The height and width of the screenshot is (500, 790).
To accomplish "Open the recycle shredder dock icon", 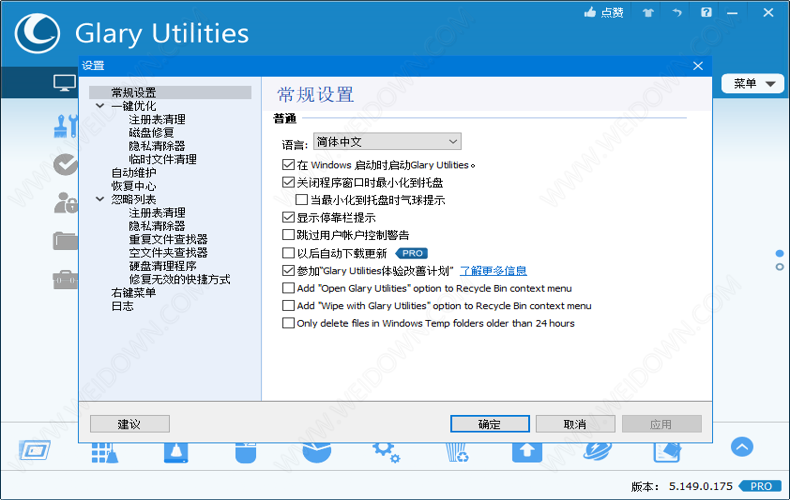I will pyautogui.click(x=457, y=452).
